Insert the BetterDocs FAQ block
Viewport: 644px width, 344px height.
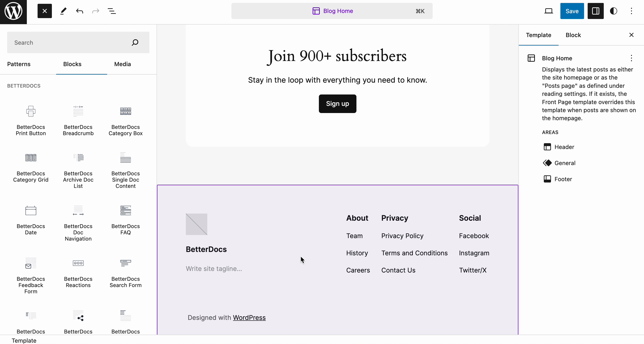pyautogui.click(x=125, y=220)
